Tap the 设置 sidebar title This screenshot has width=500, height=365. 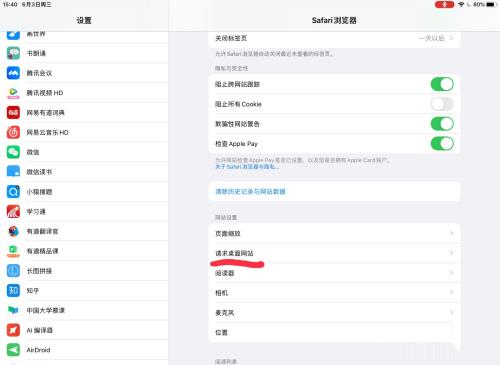(84, 20)
